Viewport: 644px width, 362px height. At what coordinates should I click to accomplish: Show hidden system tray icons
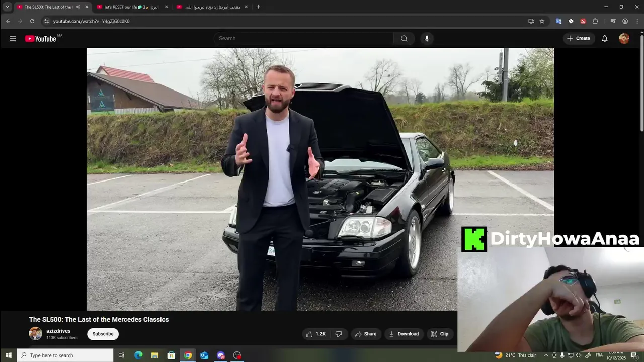click(546, 355)
